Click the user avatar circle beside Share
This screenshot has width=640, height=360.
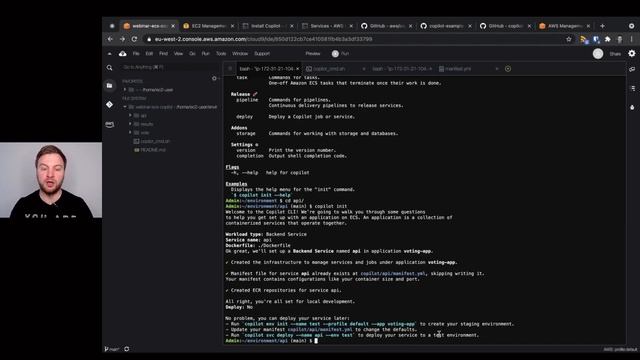(x=598, y=53)
